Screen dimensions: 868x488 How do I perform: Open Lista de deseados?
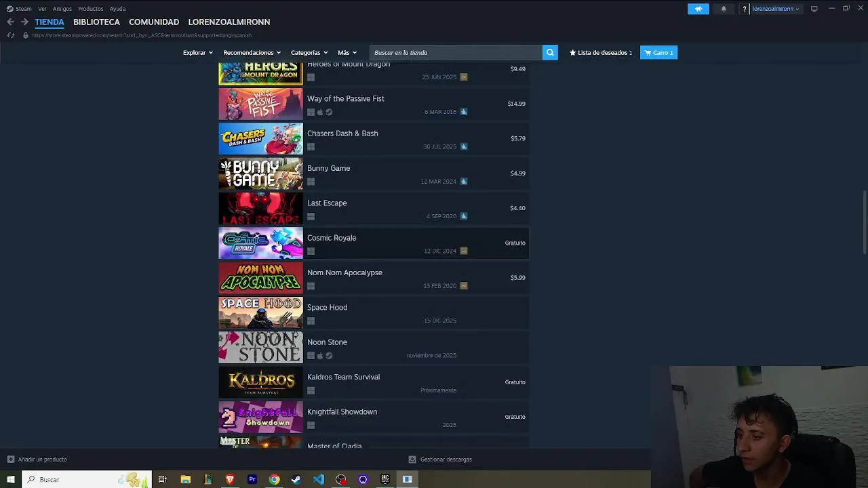[601, 52]
